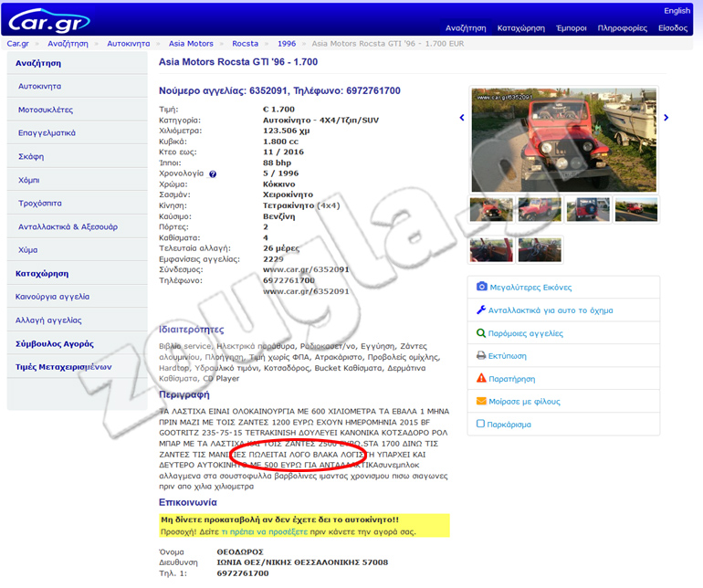Toggle the Παρκάρισμα checkbox

(482, 425)
